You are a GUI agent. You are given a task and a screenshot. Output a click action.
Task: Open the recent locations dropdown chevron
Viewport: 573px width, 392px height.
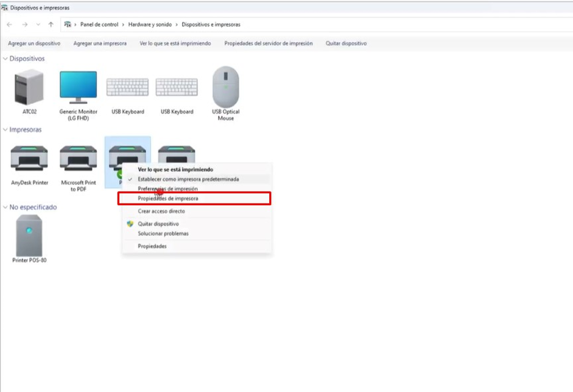pyautogui.click(x=38, y=24)
